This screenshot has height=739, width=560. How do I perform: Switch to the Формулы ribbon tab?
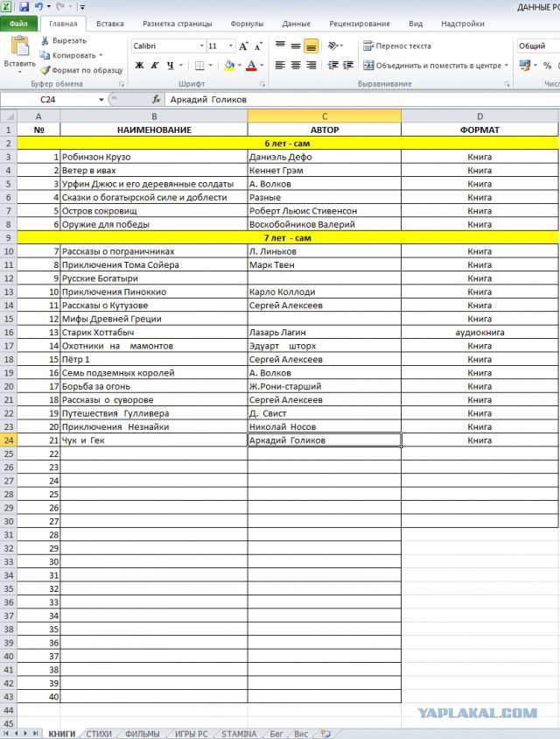(247, 24)
